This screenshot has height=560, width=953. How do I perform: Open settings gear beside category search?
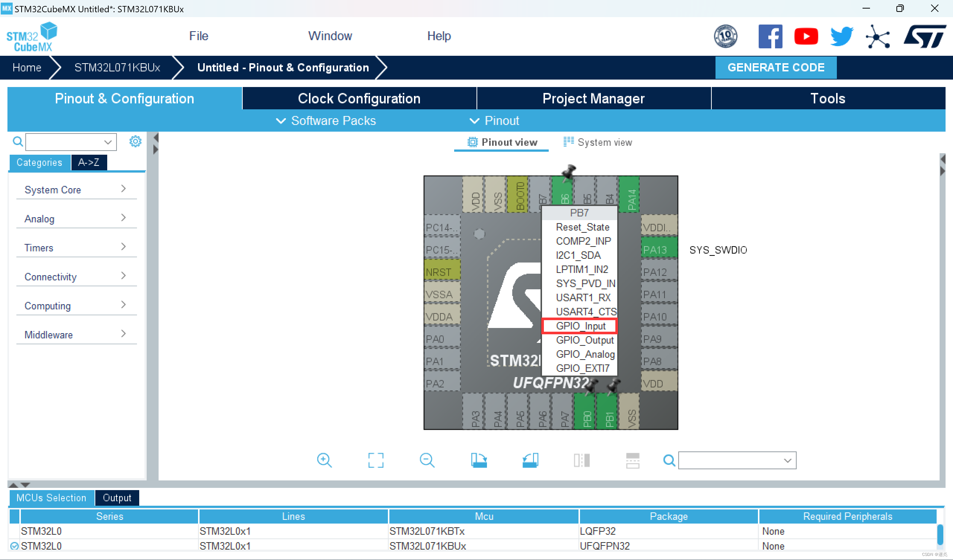coord(135,142)
